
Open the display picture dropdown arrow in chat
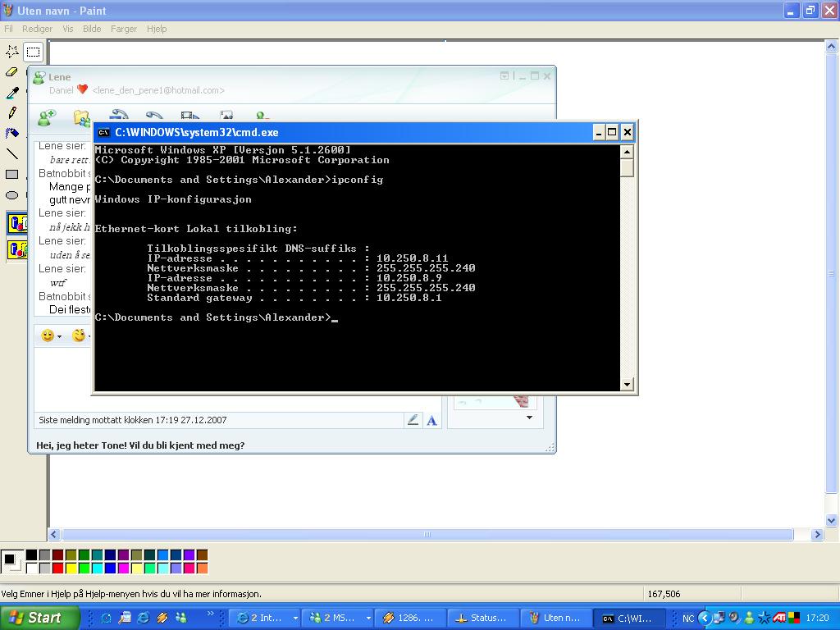point(529,418)
